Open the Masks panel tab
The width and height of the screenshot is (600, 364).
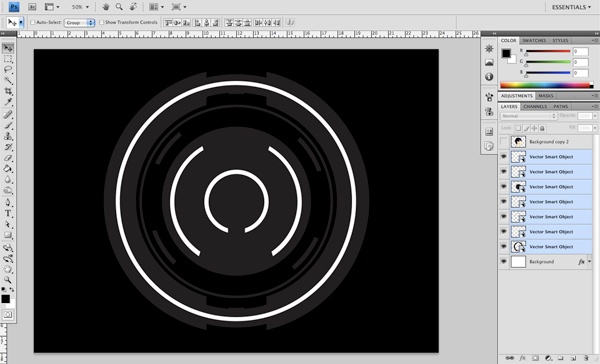coord(546,96)
